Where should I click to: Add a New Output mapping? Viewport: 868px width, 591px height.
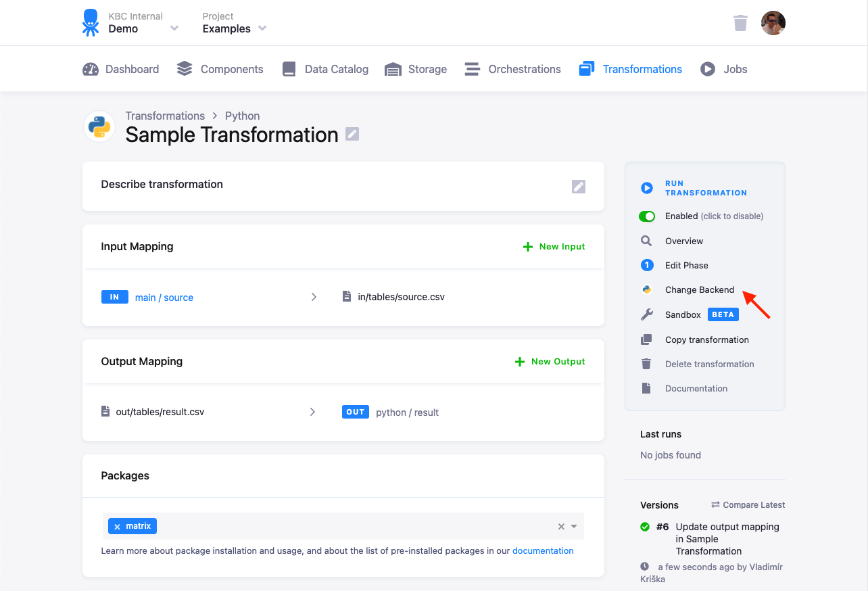coord(550,362)
